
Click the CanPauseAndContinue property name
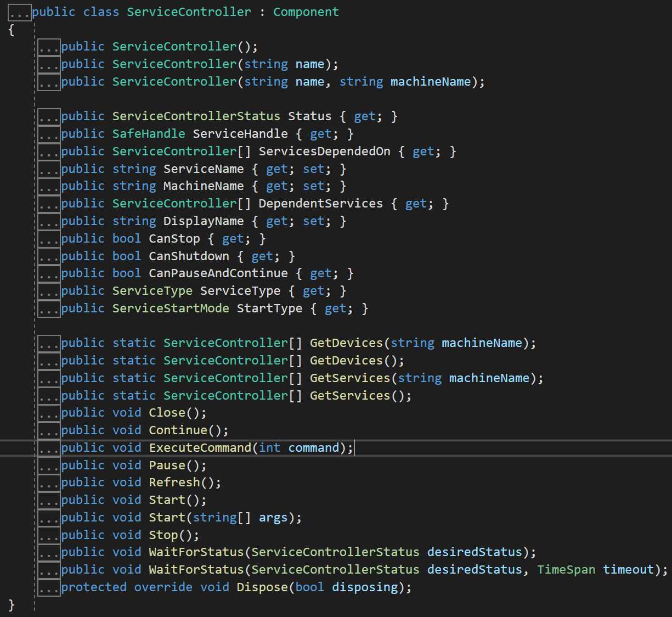coord(218,273)
